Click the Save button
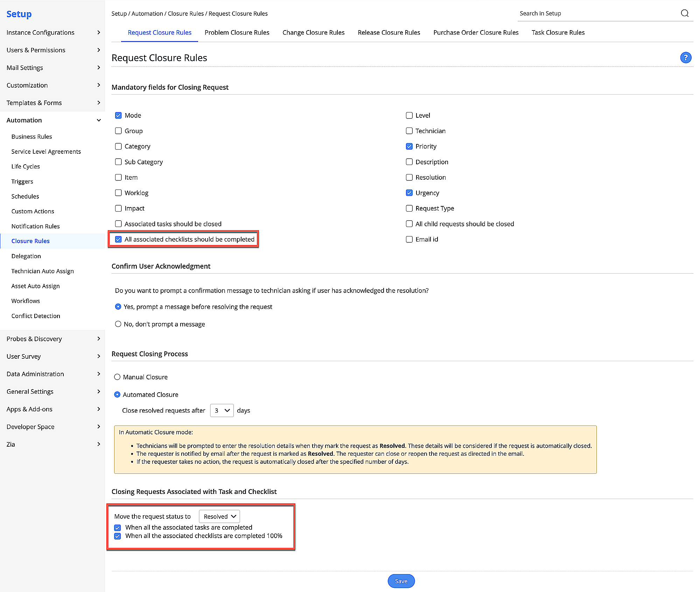The image size is (700, 592). [401, 581]
